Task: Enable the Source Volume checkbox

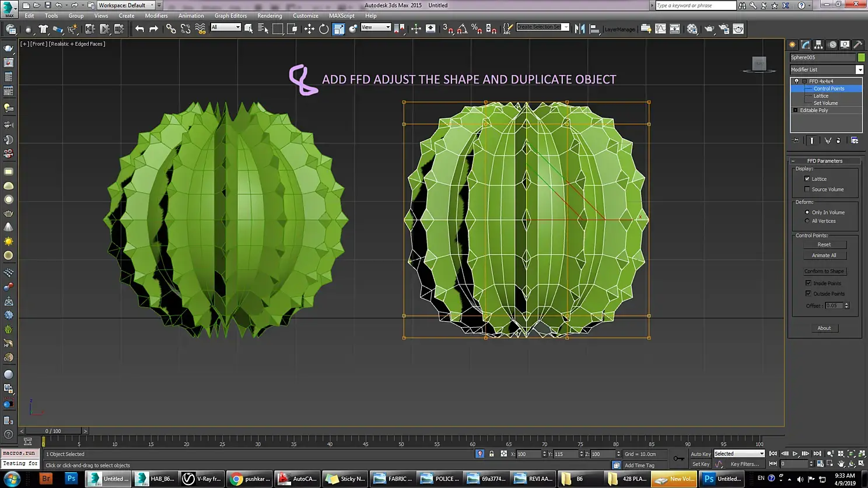Action: pyautogui.click(x=807, y=189)
